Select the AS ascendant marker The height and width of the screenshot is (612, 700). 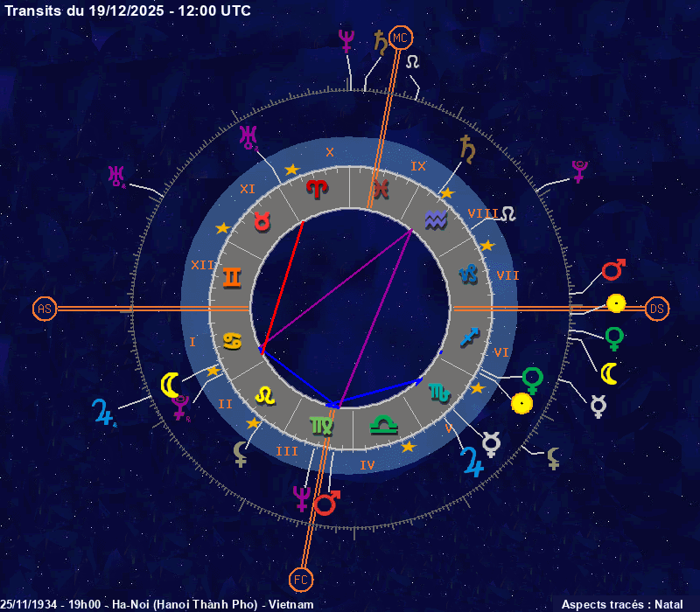tap(44, 309)
